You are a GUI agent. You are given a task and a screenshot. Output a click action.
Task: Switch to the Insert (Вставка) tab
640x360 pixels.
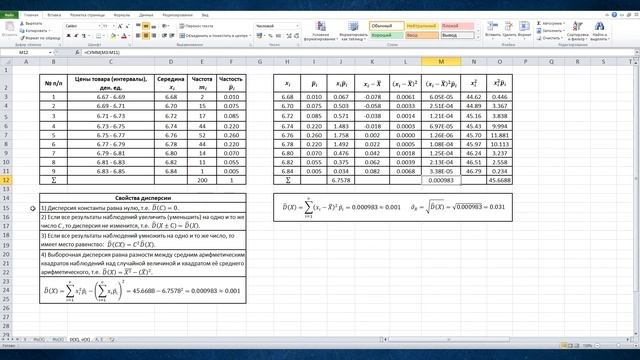(54, 15)
